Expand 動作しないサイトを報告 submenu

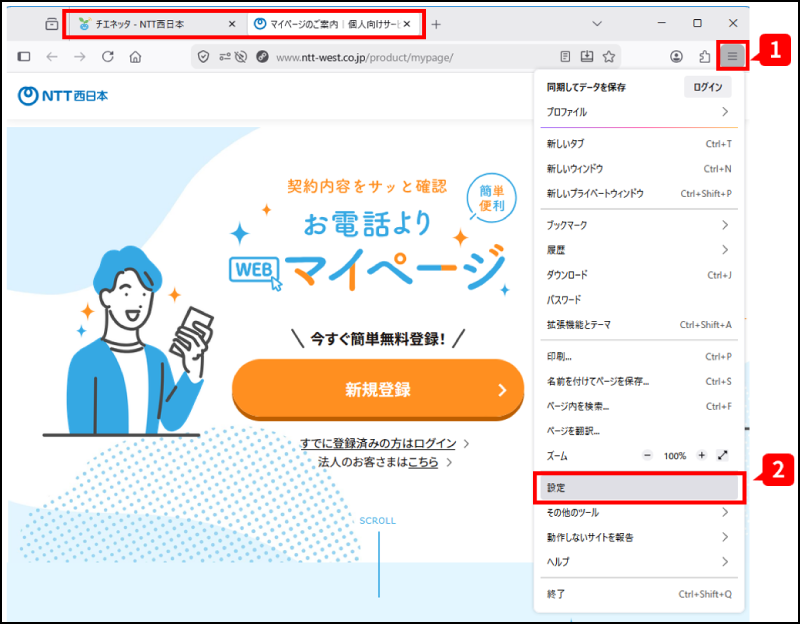pyautogui.click(x=639, y=537)
